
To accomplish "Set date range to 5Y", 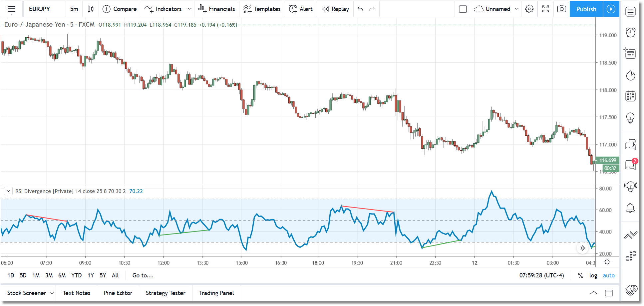I will click(x=103, y=275).
